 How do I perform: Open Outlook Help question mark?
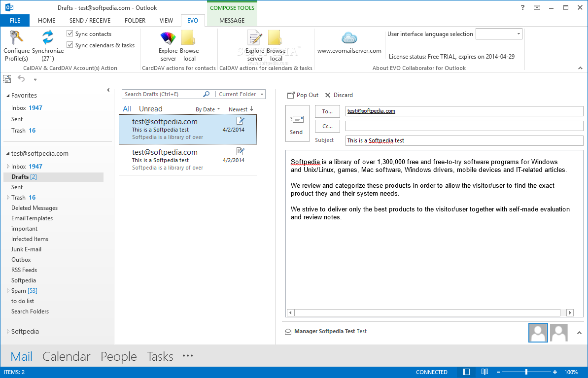tap(522, 7)
